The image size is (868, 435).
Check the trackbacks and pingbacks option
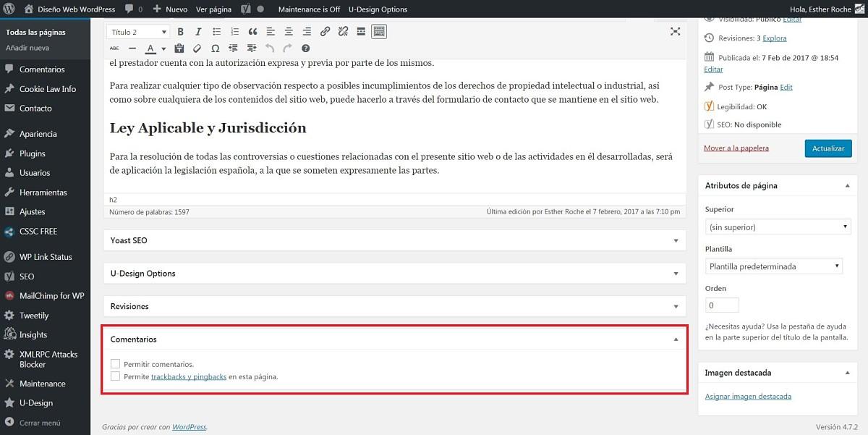click(x=116, y=376)
